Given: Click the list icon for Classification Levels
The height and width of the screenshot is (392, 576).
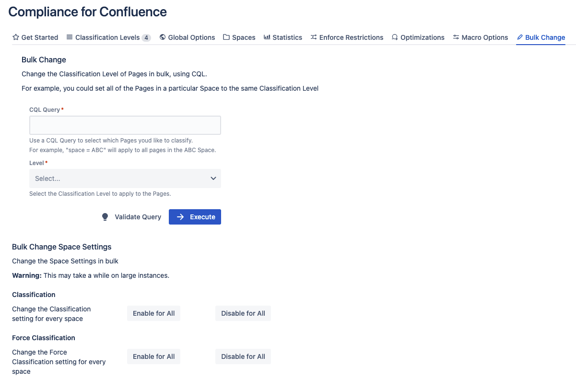Looking at the screenshot, I should point(70,37).
